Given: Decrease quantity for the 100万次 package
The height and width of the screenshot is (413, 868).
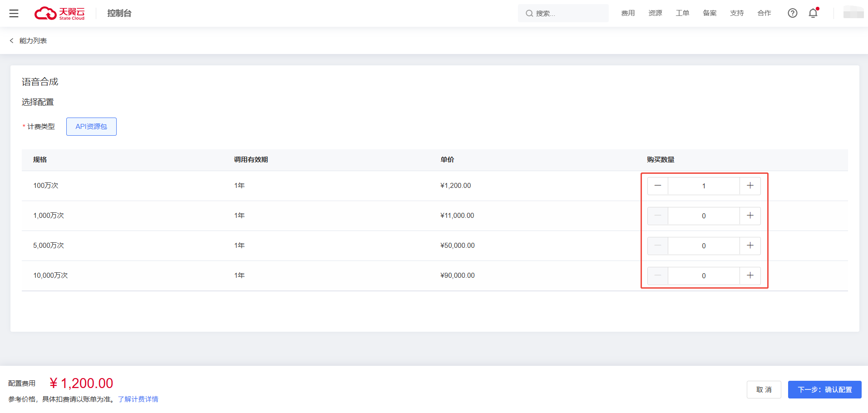Looking at the screenshot, I should pyautogui.click(x=657, y=186).
